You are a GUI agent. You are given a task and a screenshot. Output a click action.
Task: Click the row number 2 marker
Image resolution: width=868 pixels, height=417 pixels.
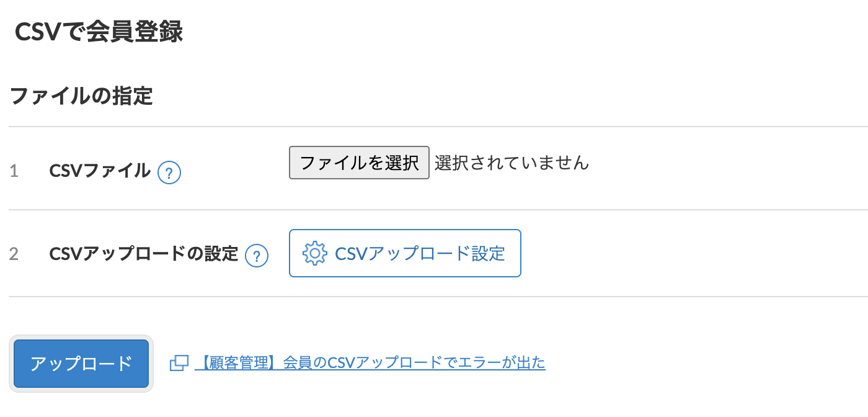click(14, 254)
